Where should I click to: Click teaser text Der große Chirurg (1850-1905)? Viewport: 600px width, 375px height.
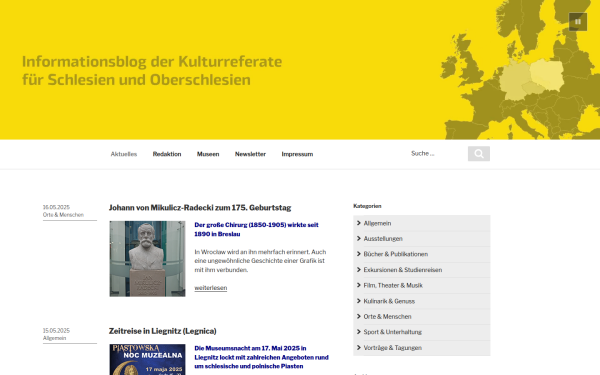pos(256,229)
